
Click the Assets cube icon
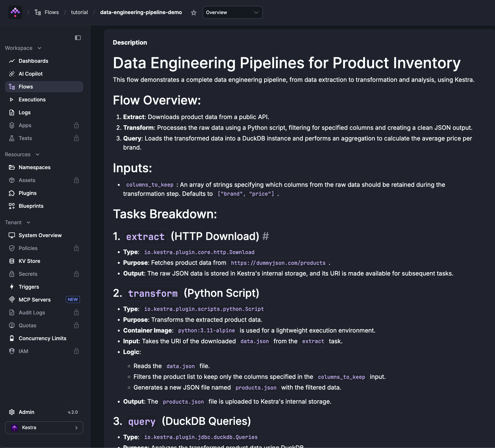(x=12, y=180)
